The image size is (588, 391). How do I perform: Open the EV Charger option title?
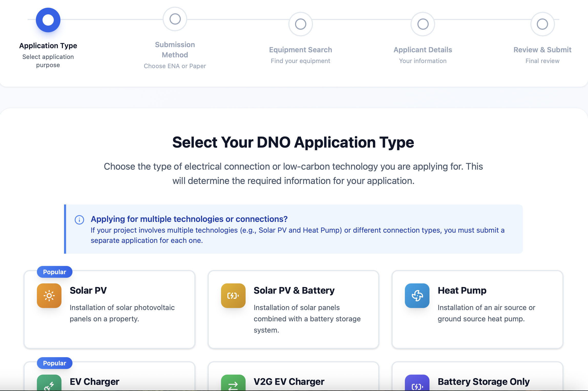[94, 382]
